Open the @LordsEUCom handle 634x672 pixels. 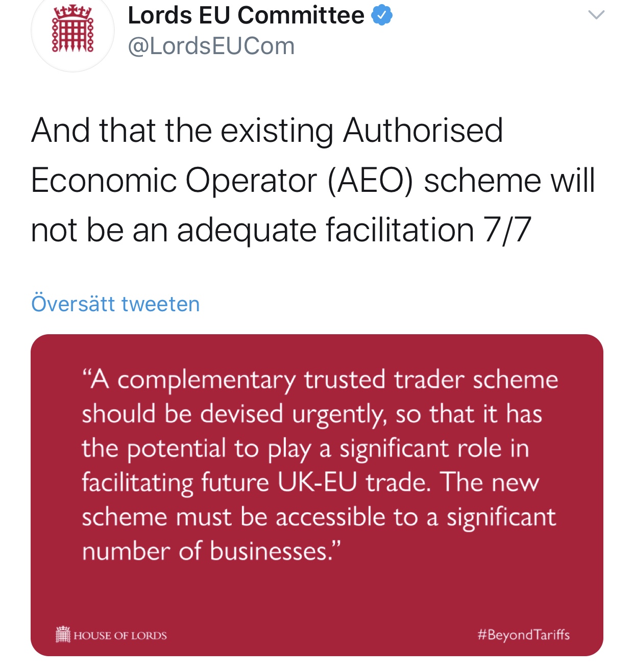click(x=211, y=46)
